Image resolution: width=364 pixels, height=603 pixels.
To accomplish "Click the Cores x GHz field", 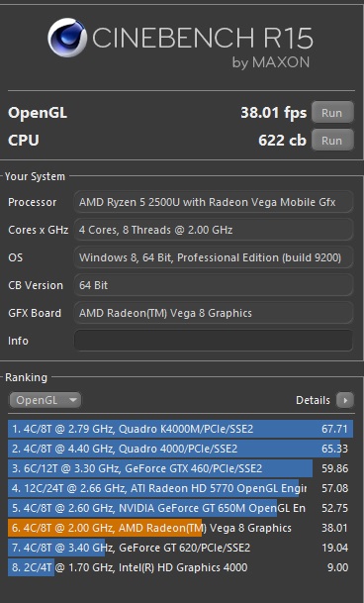I will (214, 230).
